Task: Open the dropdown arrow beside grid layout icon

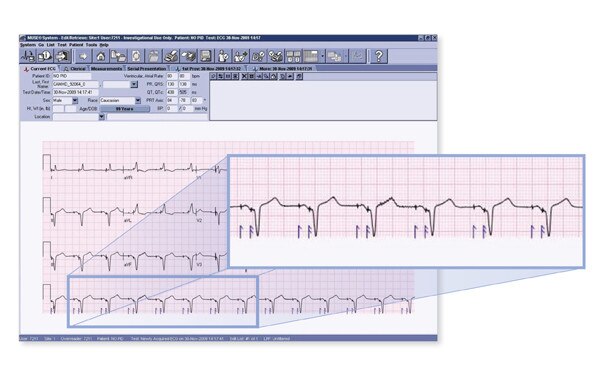Action: coord(323,57)
